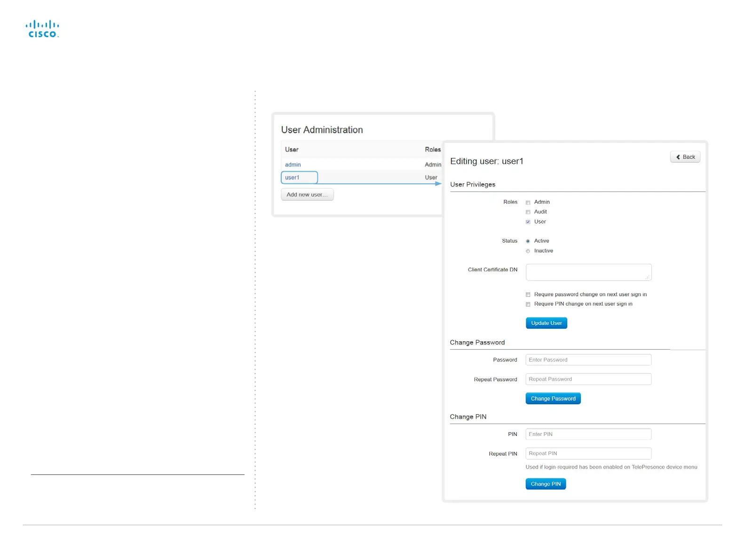Click the Client Certificate DN text area

588,272
